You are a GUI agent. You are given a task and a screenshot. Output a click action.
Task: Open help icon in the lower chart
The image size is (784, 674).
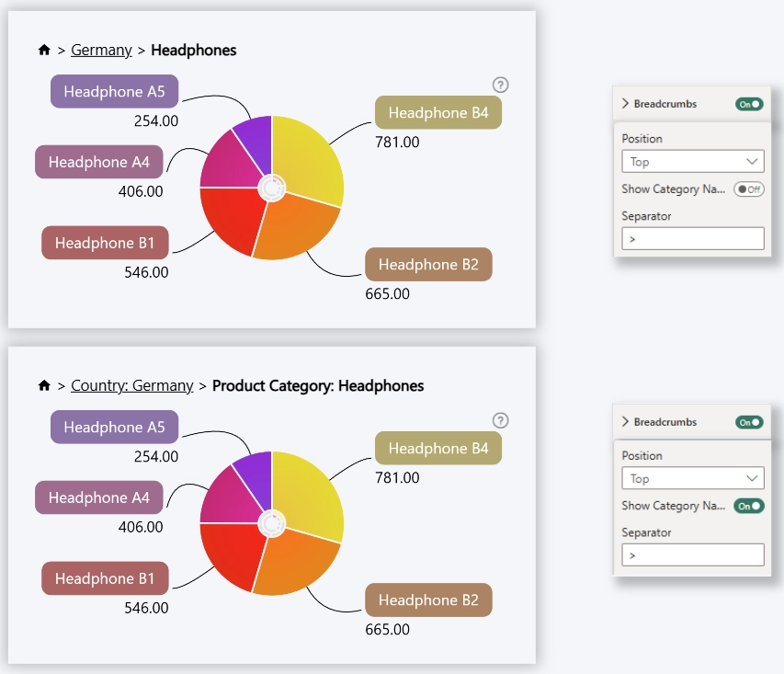coord(500,420)
